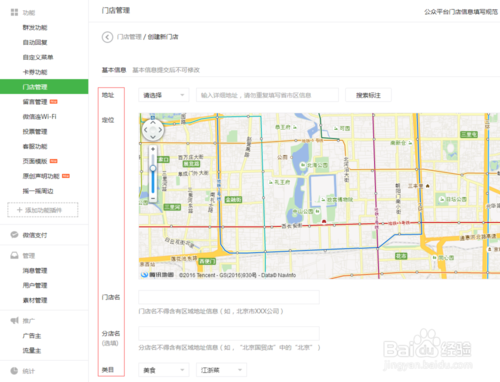Click the detailed address input field
500x382 pixels.
[267, 95]
